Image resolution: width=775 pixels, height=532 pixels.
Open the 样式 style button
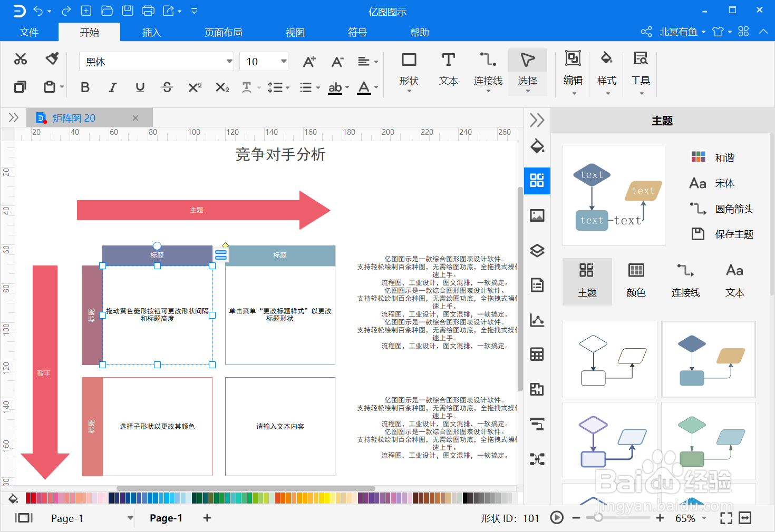pos(607,72)
